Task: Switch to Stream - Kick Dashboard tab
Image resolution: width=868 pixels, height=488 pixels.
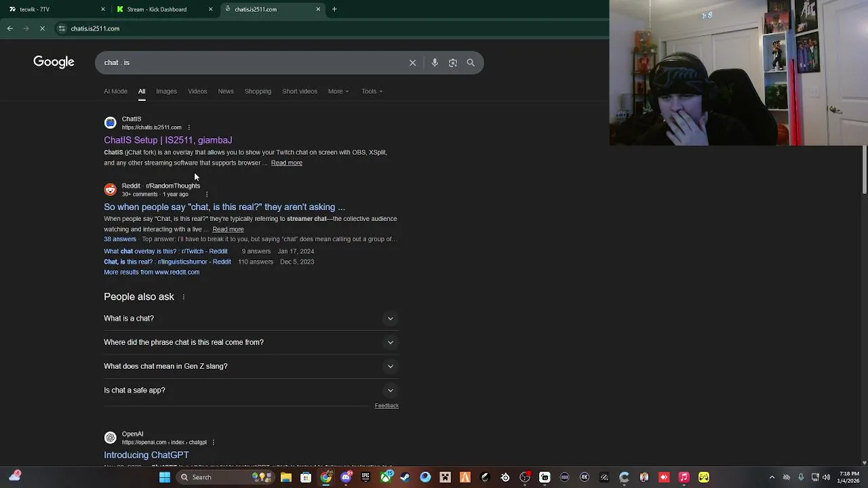Action: (x=163, y=9)
